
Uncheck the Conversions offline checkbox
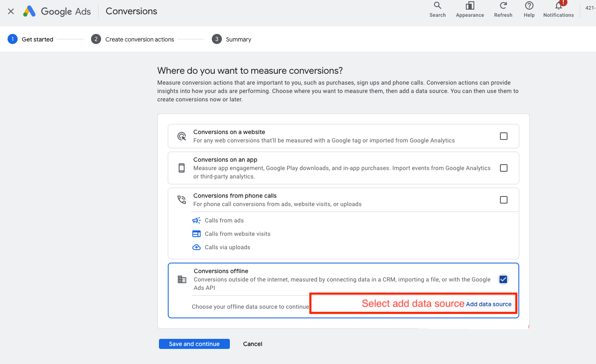[x=503, y=279]
